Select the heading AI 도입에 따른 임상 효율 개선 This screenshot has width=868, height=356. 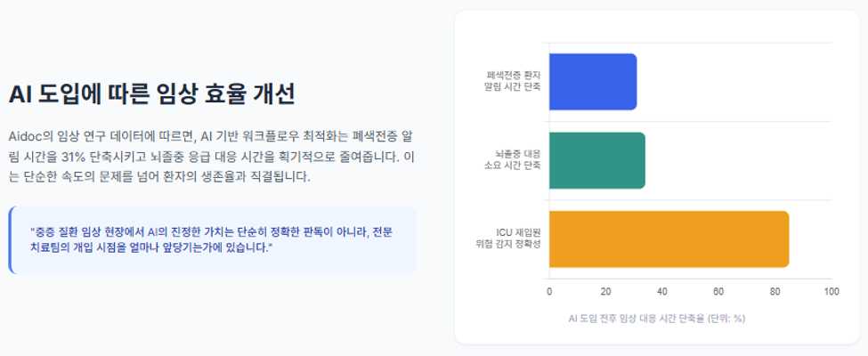[151, 94]
